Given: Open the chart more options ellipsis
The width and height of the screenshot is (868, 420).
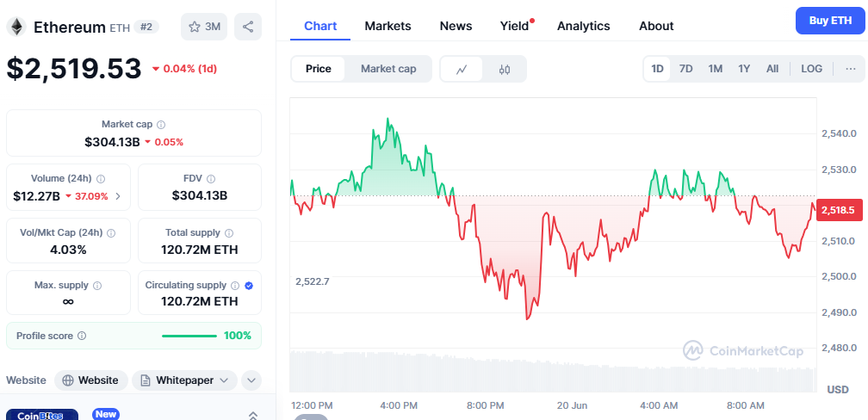Looking at the screenshot, I should coord(851,69).
